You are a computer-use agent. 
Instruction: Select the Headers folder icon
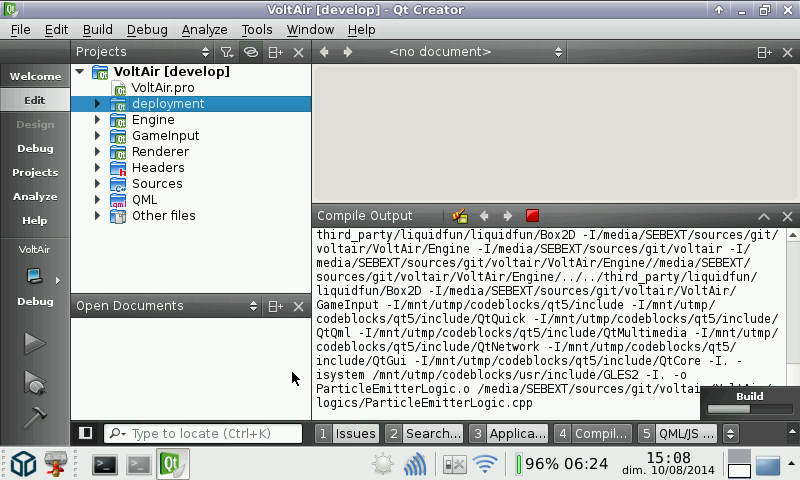coord(118,168)
